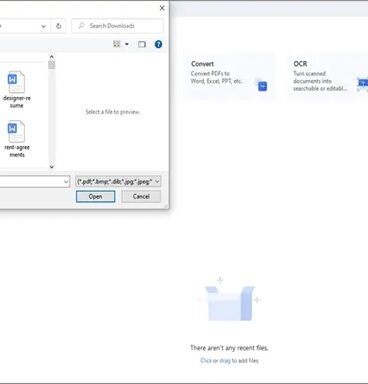Toggle the preview pane icon
The image size is (368, 384).
(142, 44)
